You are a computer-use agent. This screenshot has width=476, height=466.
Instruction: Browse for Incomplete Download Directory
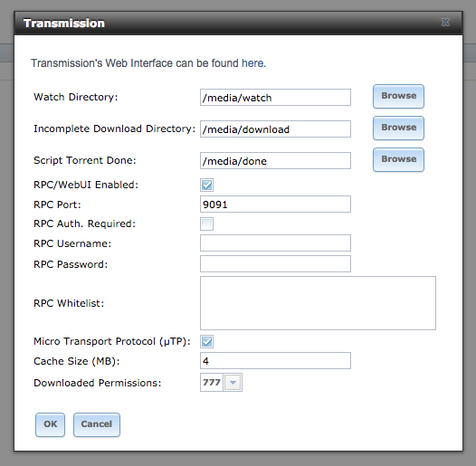[x=398, y=128]
